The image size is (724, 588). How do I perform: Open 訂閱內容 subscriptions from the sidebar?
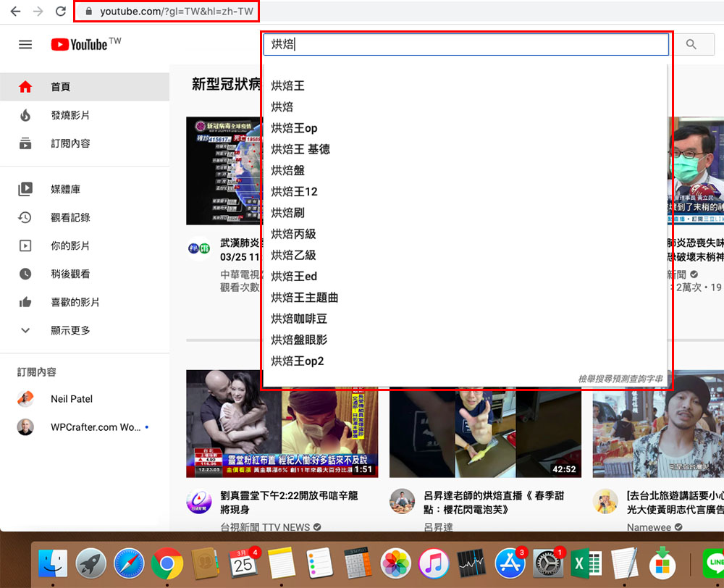pos(27,143)
